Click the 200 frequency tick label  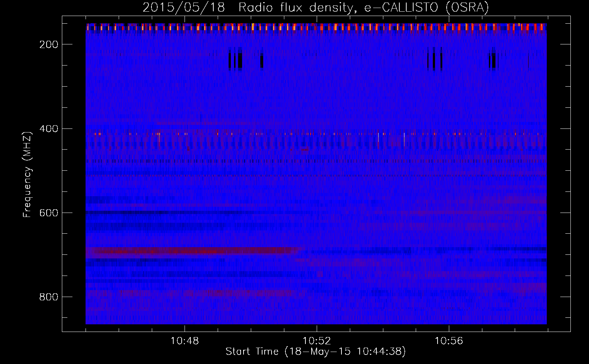pos(49,44)
